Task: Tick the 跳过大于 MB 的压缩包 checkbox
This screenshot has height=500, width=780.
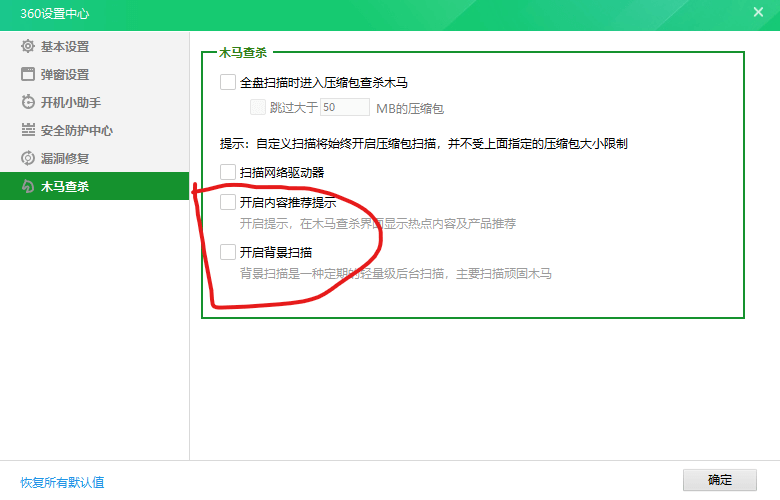Action: point(258,107)
